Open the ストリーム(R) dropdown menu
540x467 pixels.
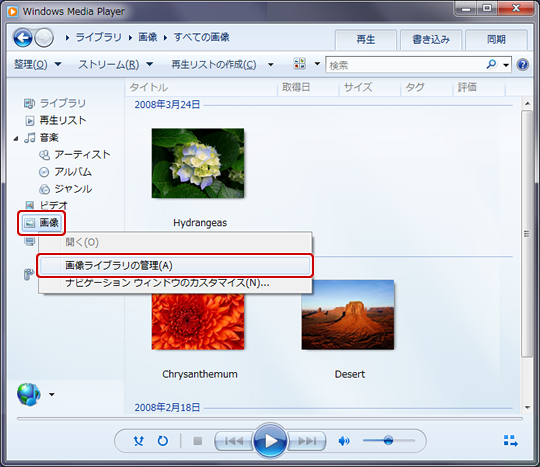coord(115,64)
